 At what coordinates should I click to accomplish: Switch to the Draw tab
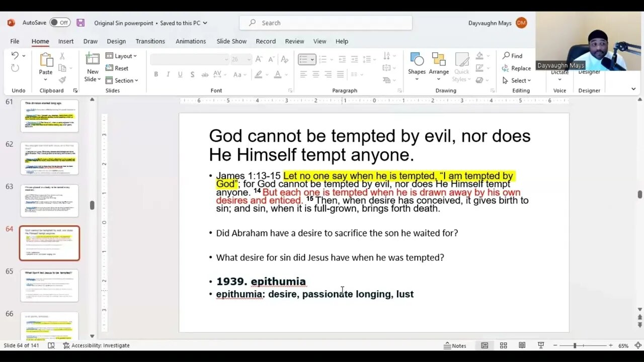[91, 41]
